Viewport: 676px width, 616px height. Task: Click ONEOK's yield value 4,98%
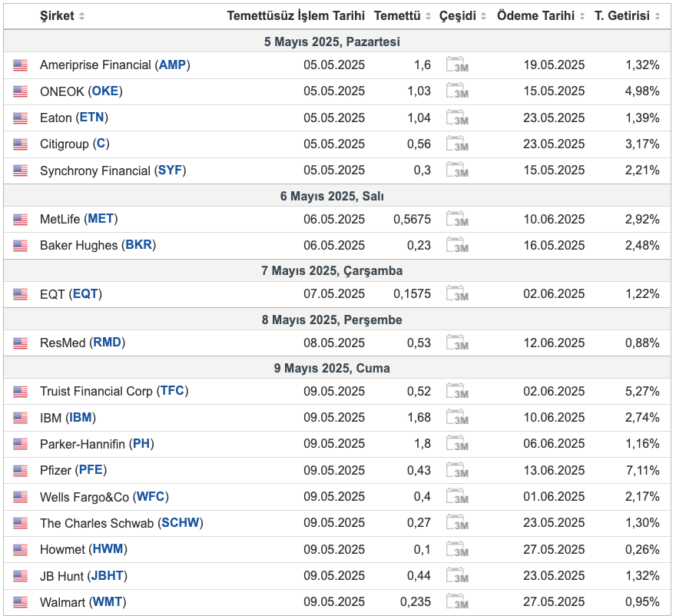click(642, 91)
